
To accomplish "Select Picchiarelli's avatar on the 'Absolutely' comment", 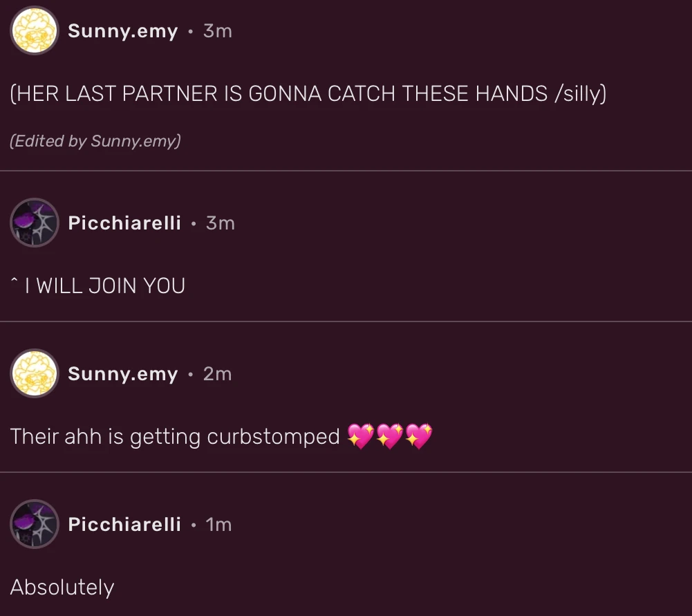I will coord(34,525).
